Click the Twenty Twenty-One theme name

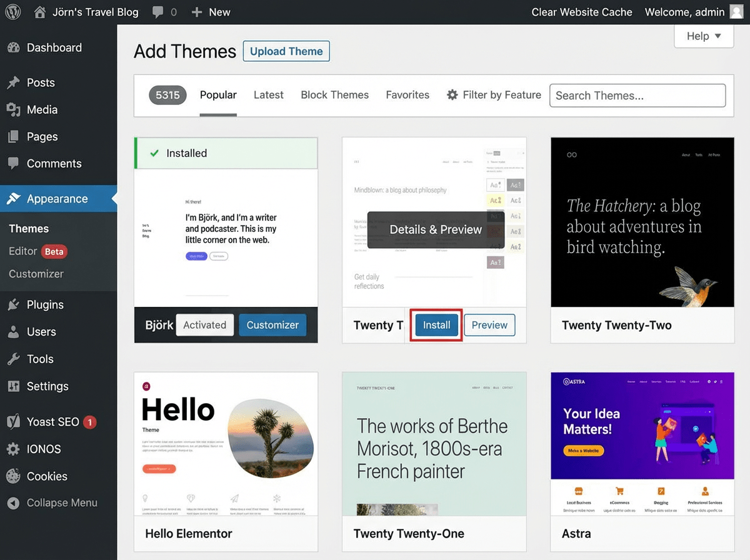[x=409, y=534]
